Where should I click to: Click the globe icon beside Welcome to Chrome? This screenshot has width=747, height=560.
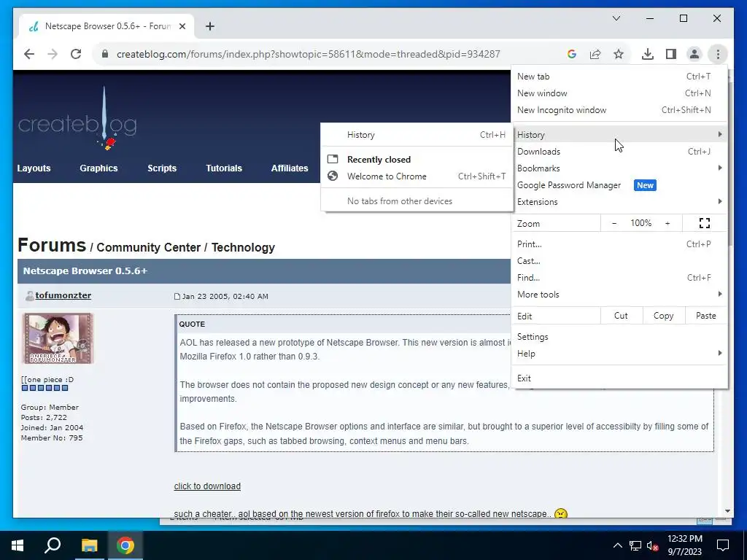tap(333, 176)
